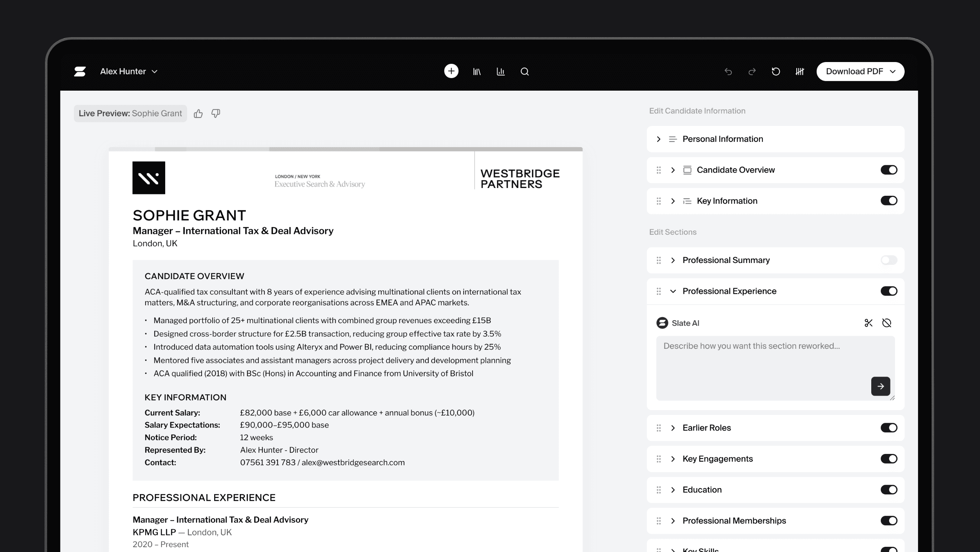Expand the Download PDF options arrow
This screenshot has width=980, height=552.
pyautogui.click(x=894, y=71)
